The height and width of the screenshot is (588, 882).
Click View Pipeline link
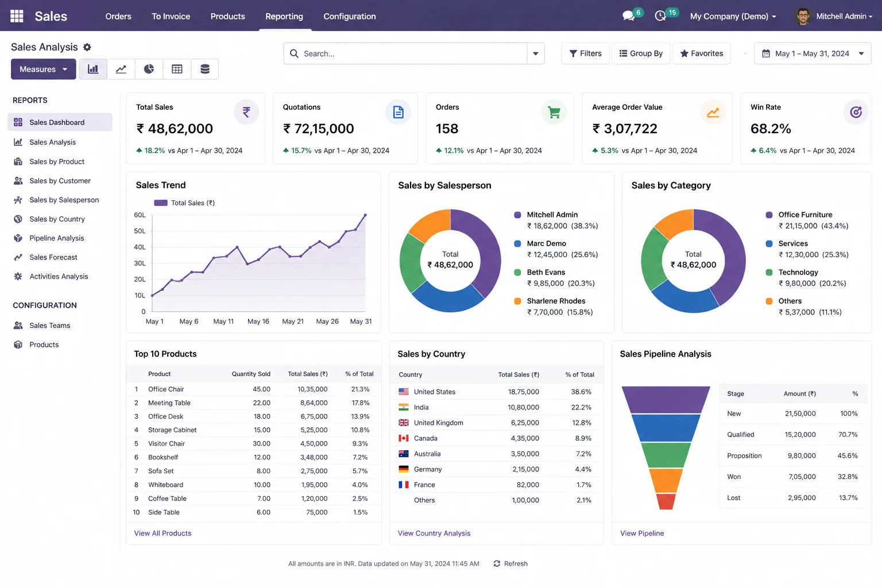pyautogui.click(x=642, y=533)
